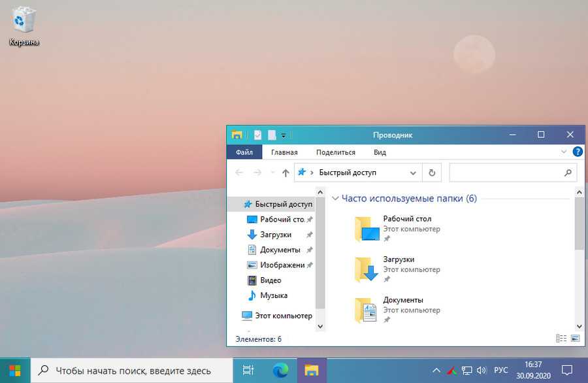The height and width of the screenshot is (383, 588).
Task: Click the volume speaker tray icon
Action: [x=480, y=371]
